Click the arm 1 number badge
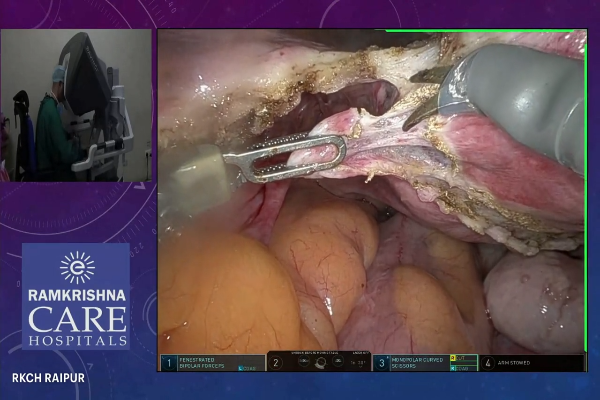The image size is (600, 400). [x=169, y=363]
